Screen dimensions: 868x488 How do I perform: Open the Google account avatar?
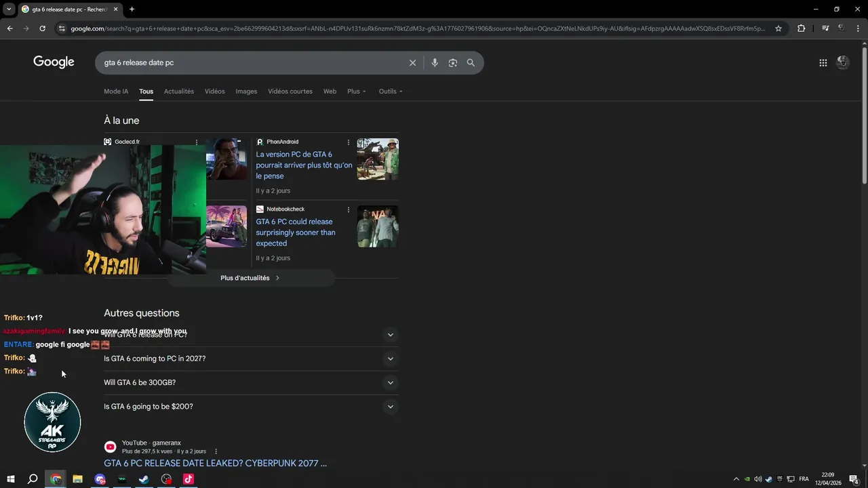click(x=843, y=62)
